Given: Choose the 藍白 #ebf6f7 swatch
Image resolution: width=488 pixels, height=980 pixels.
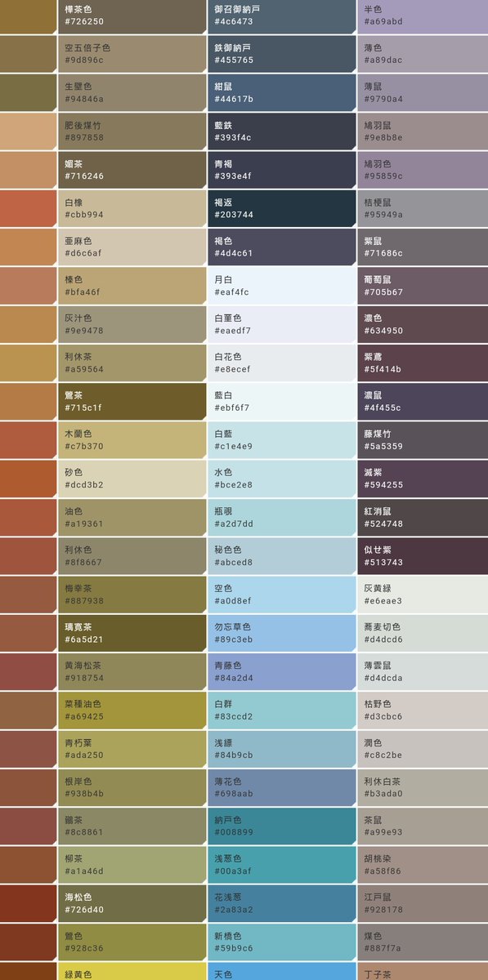Looking at the screenshot, I should 281,401.
